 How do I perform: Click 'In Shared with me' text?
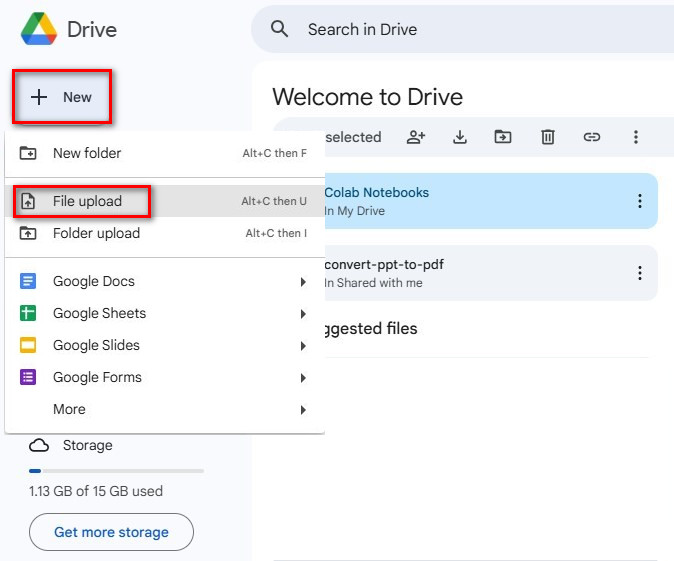click(x=374, y=283)
